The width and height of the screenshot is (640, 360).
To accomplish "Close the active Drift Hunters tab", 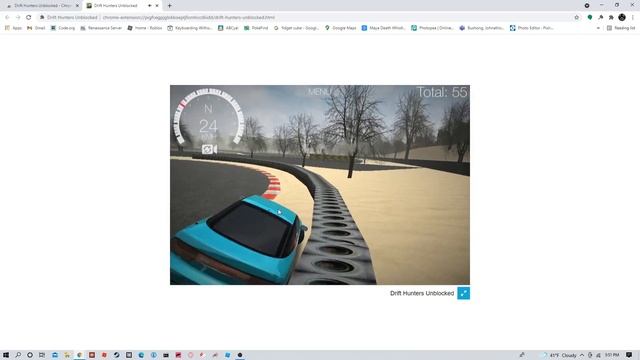I will pyautogui.click(x=157, y=6).
